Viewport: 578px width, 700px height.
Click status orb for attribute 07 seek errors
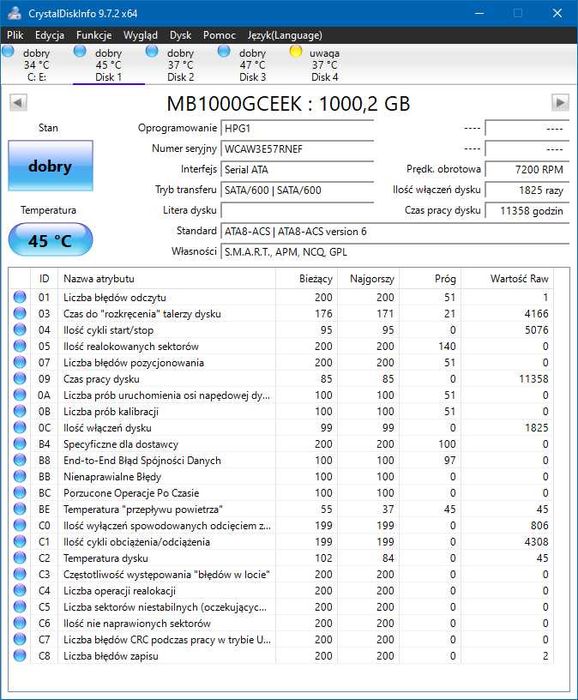[x=20, y=362]
